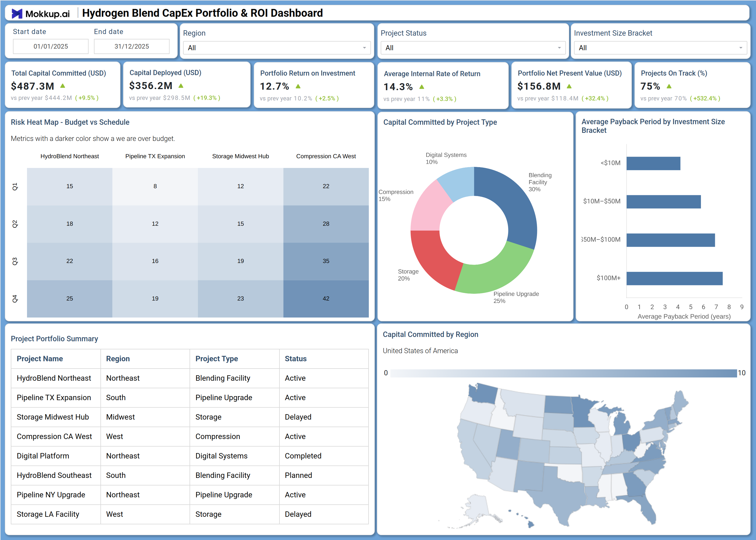Click Planned status for HydroBlend Southeast

[299, 475]
